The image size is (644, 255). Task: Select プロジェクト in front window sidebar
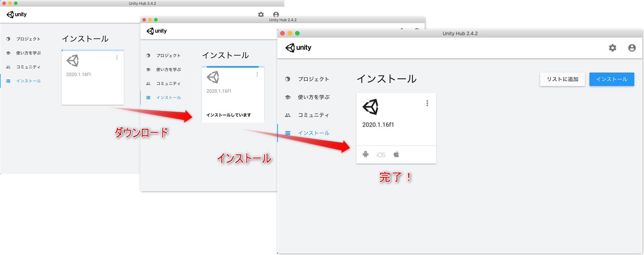pos(313,79)
